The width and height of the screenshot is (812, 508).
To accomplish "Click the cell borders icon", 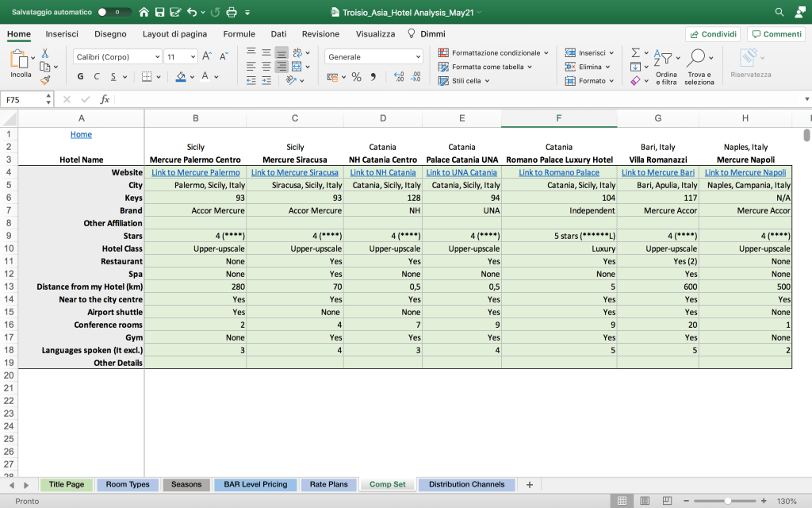I will click(x=146, y=77).
